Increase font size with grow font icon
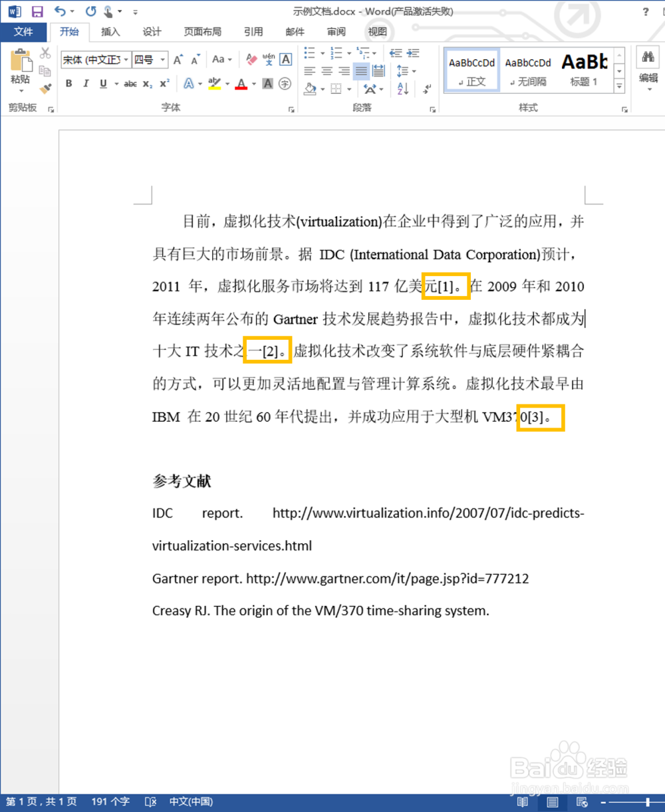Screen dimensions: 665x812 (178, 60)
